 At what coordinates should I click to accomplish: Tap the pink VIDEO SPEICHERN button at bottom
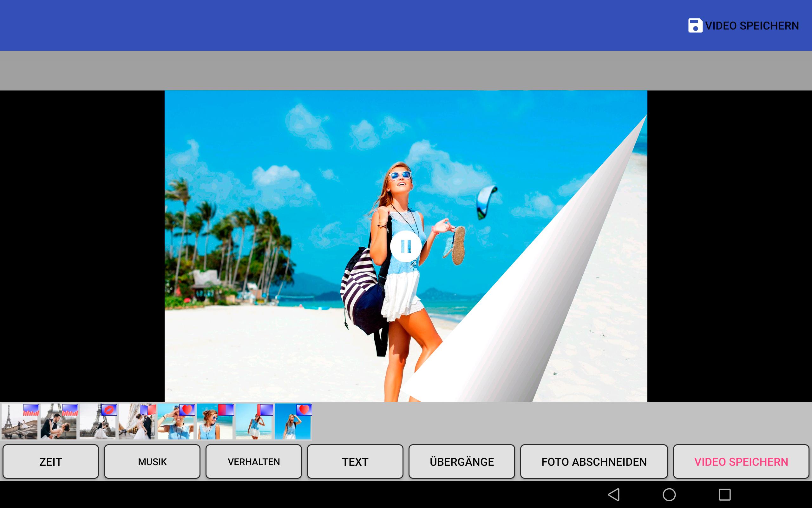[x=741, y=461]
